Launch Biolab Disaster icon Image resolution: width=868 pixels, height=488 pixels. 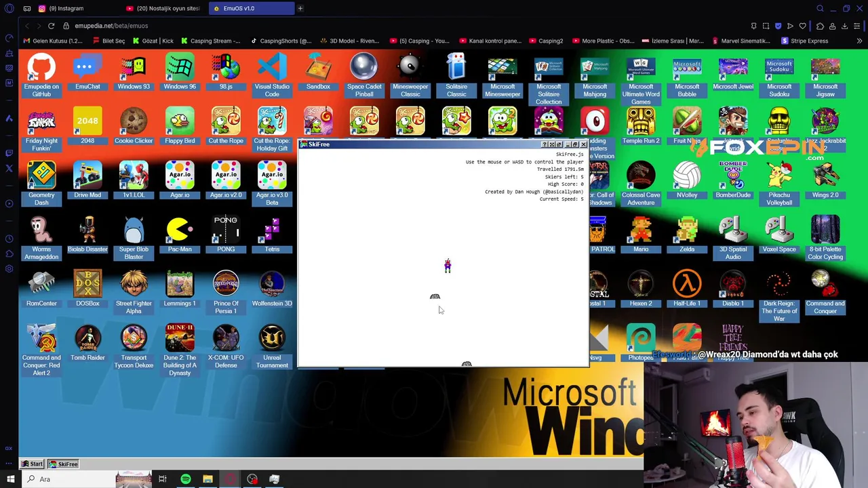pos(87,235)
